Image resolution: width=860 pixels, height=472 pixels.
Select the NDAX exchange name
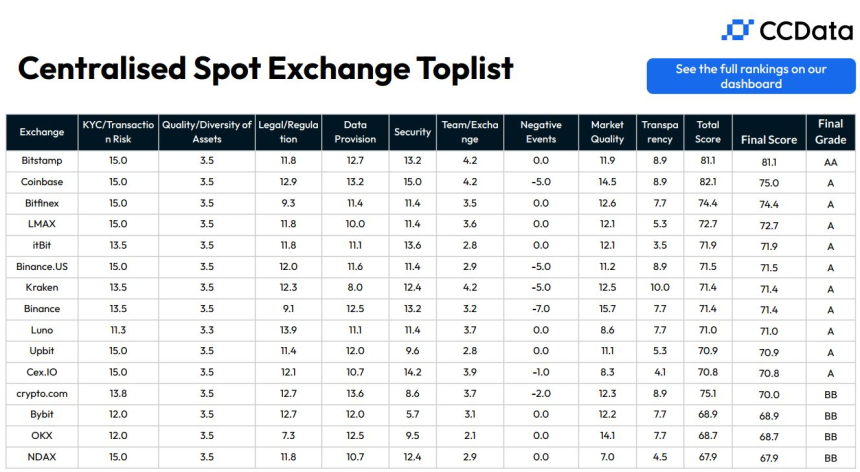point(41,456)
